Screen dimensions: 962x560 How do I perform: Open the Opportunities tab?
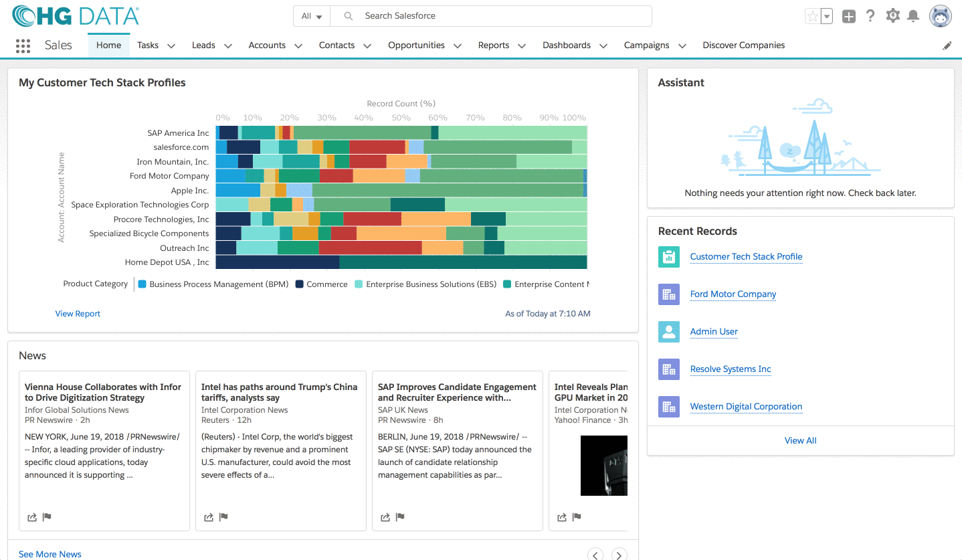tap(416, 45)
